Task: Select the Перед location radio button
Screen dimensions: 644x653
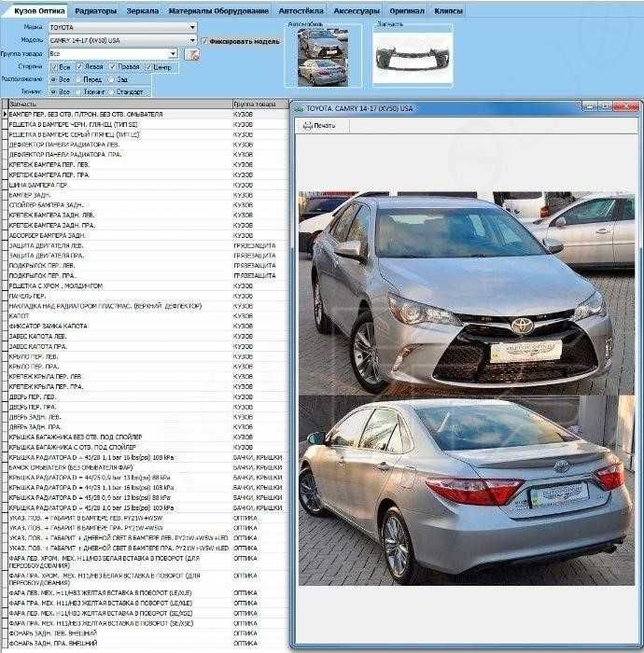Action: pyautogui.click(x=78, y=79)
